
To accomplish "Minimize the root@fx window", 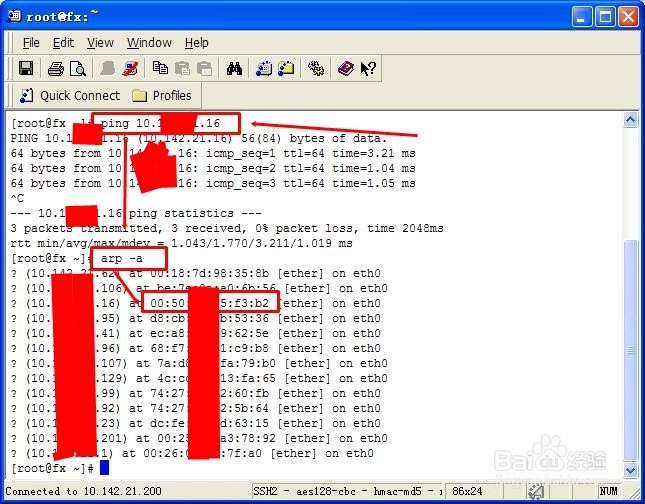I will coord(581,17).
